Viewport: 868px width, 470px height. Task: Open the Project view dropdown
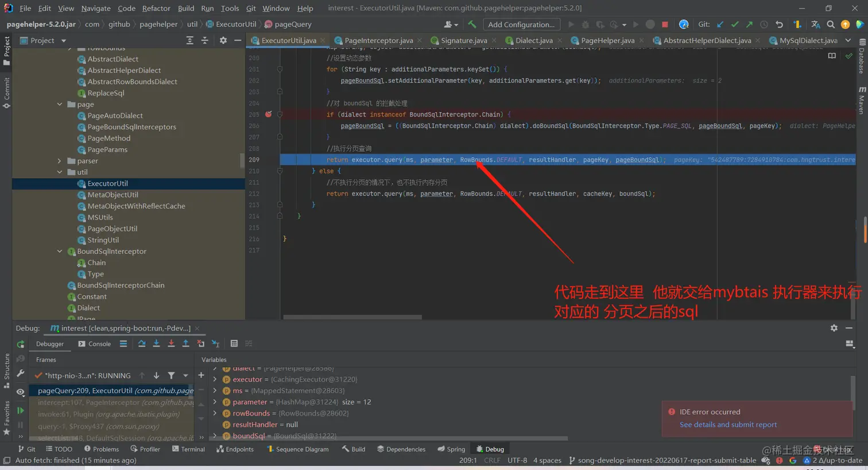[63, 41]
